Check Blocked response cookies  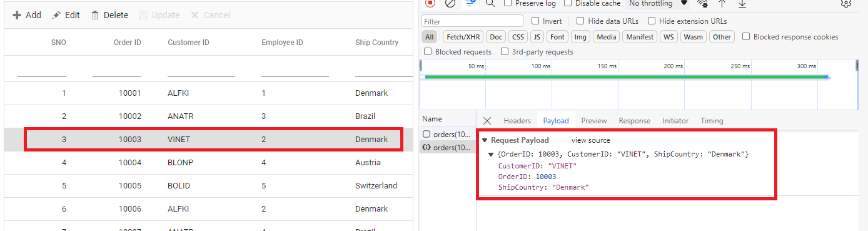click(746, 37)
